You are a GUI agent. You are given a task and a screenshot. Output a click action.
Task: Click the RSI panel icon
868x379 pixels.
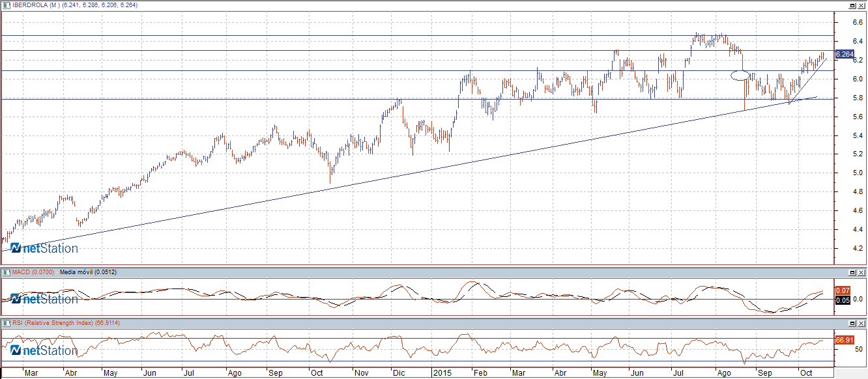tap(6, 322)
